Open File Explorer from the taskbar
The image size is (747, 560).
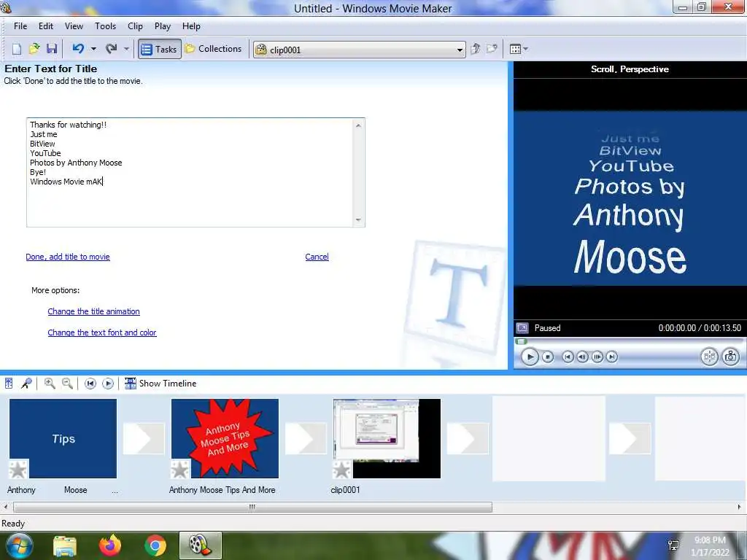pos(65,546)
